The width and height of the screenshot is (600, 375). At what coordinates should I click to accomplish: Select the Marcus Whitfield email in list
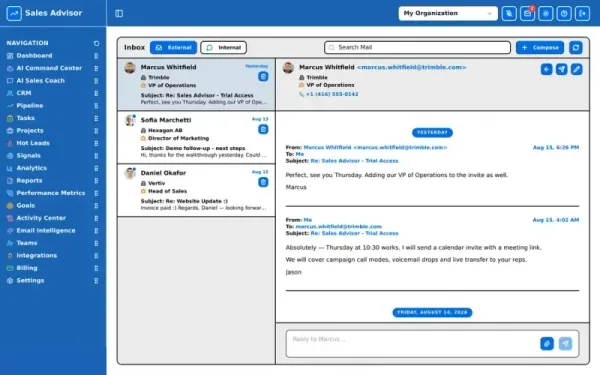(196, 85)
